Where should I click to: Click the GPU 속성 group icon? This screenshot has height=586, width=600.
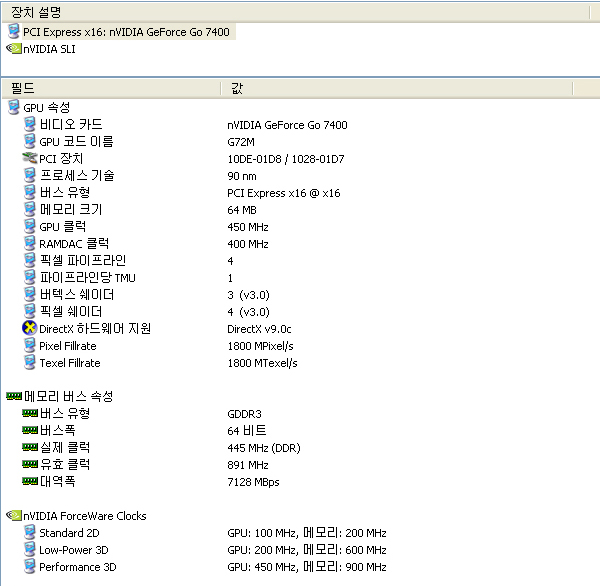[x=14, y=107]
